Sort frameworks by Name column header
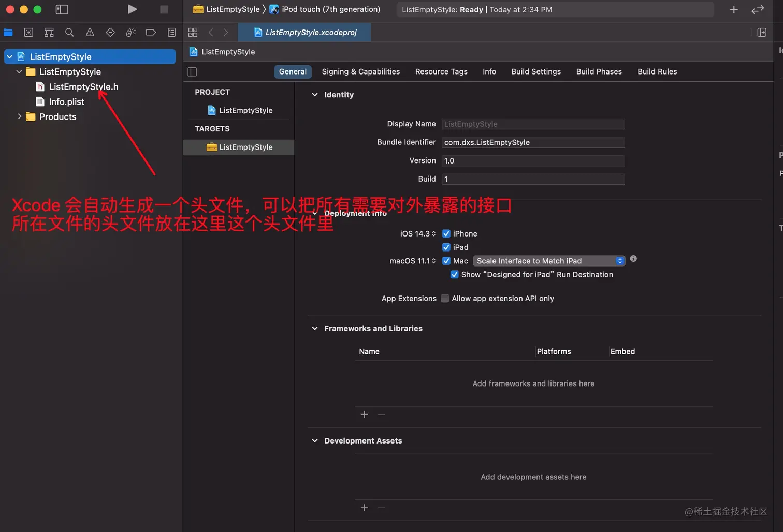Screen dimensions: 783x532 tap(369, 352)
